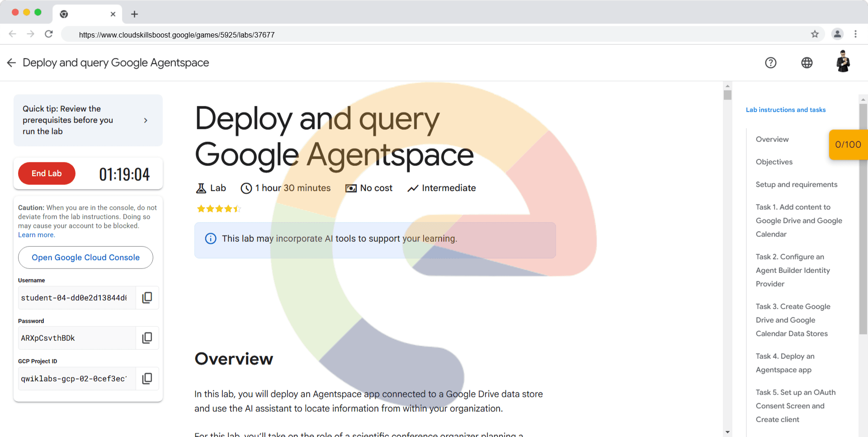Open the user profile avatar
Image resolution: width=868 pixels, height=437 pixels.
coord(843,62)
